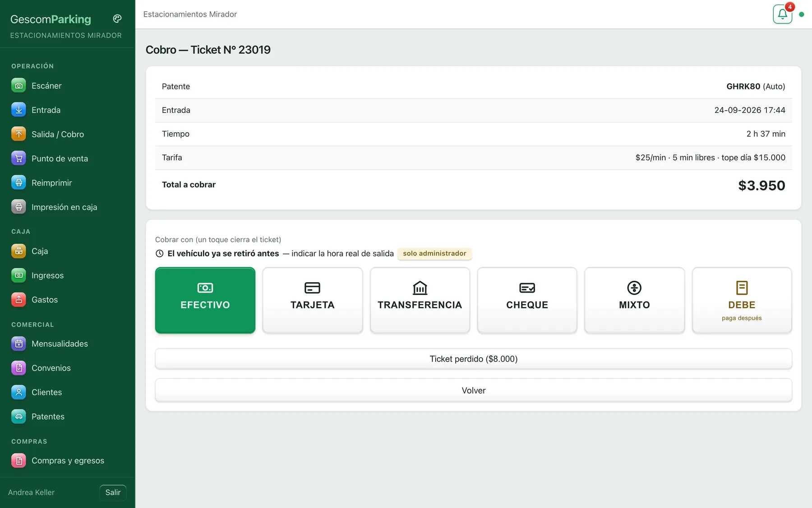Open the Escáner menu entry
812x508 pixels.
point(68,86)
